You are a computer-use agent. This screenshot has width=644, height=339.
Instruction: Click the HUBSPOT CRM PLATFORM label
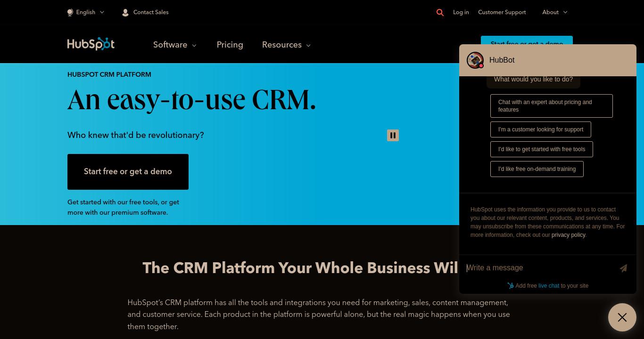109,74
